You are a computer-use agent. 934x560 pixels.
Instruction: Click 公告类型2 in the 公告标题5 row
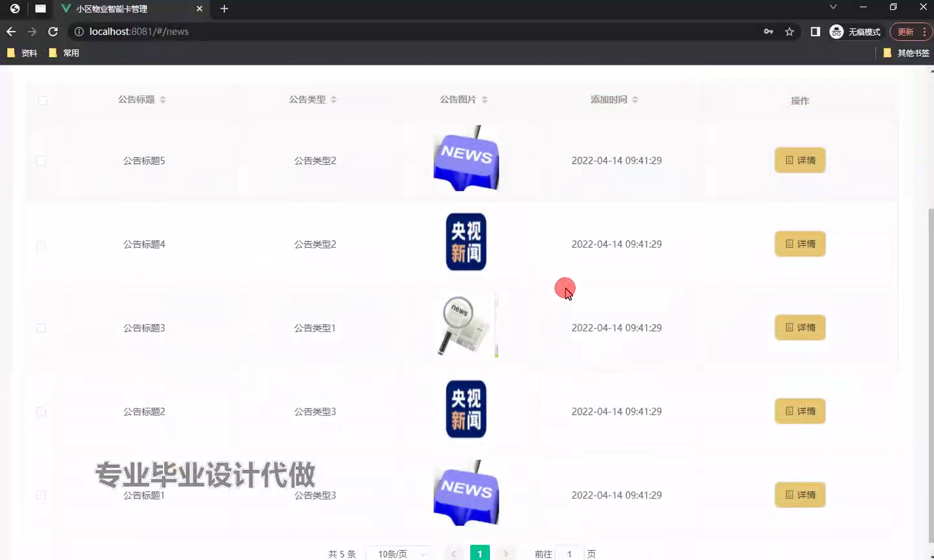coord(315,161)
